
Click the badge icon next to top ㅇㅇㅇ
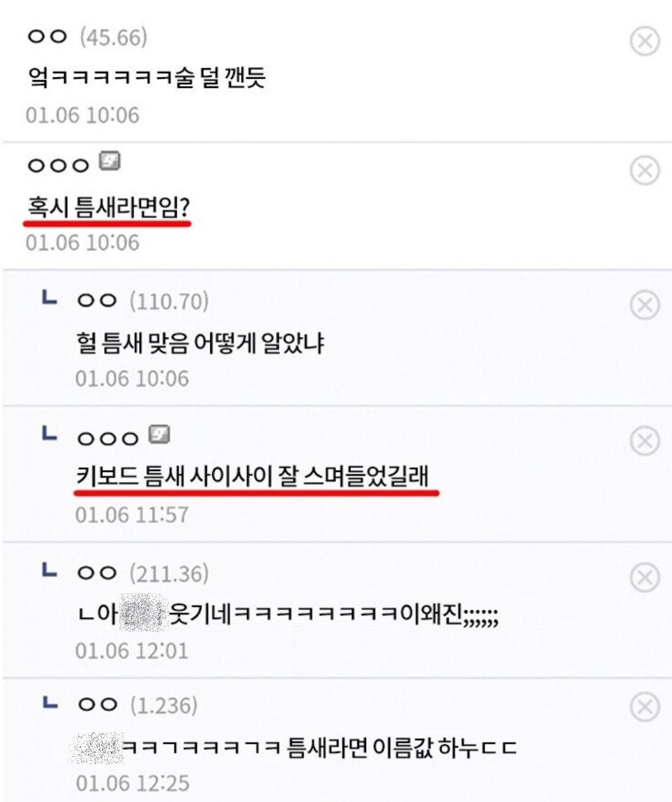click(x=110, y=161)
